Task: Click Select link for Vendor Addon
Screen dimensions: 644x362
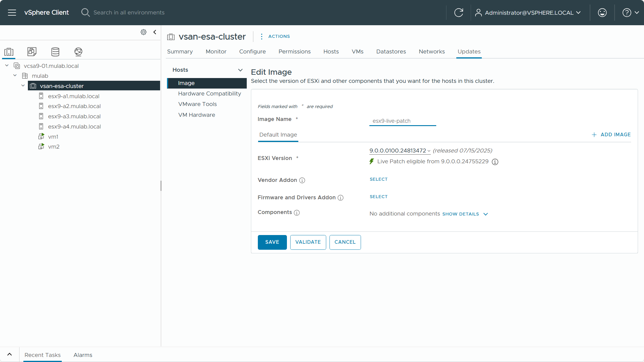Action: tap(378, 179)
